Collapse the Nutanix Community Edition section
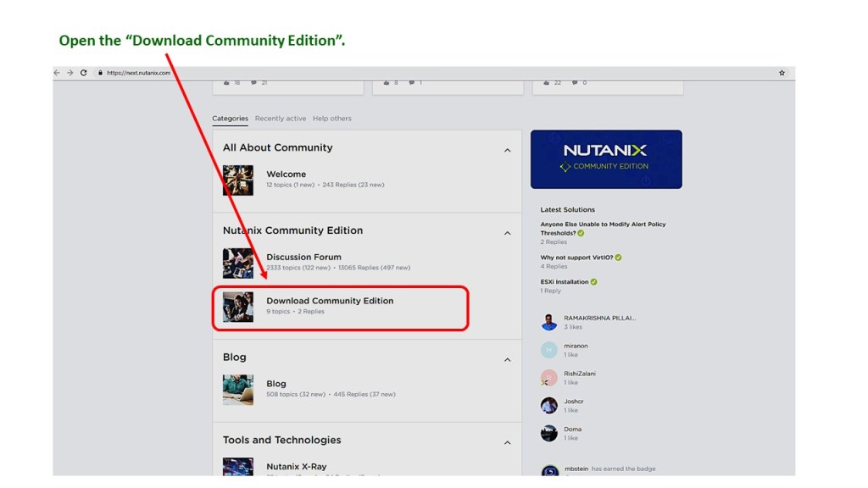The height and width of the screenshot is (488, 868). pos(507,233)
